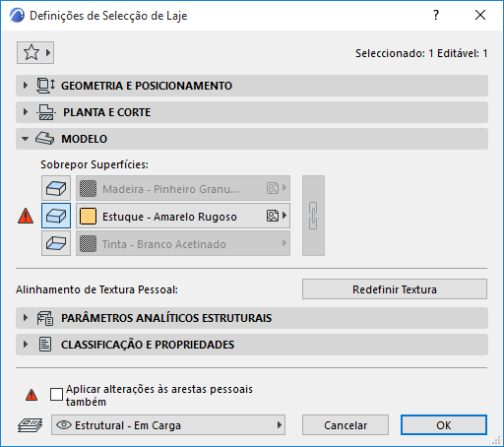Click the Geometria e Posicionamento panel icon
504x447 pixels.
click(45, 86)
